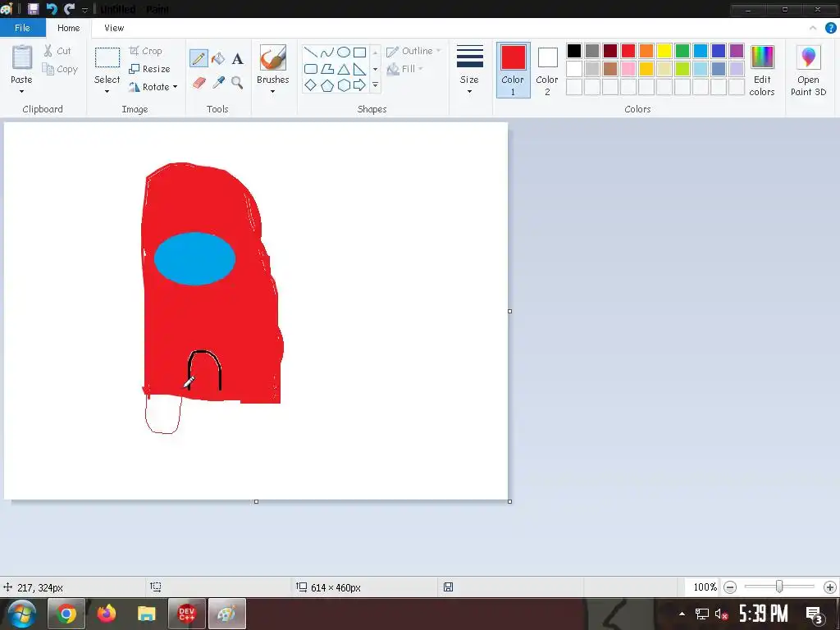
Task: Select the Pencil tool
Action: (199, 58)
